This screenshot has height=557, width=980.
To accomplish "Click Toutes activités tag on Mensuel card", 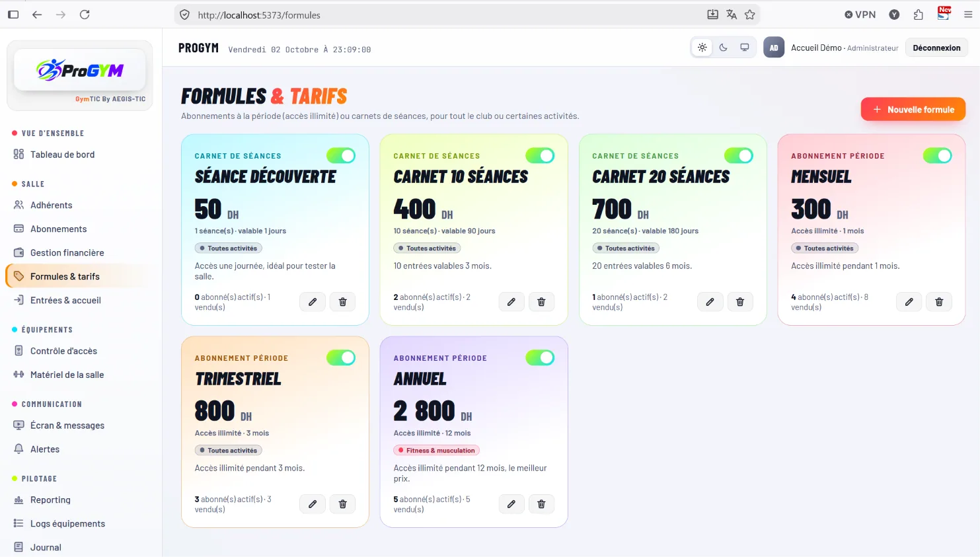I will point(825,248).
